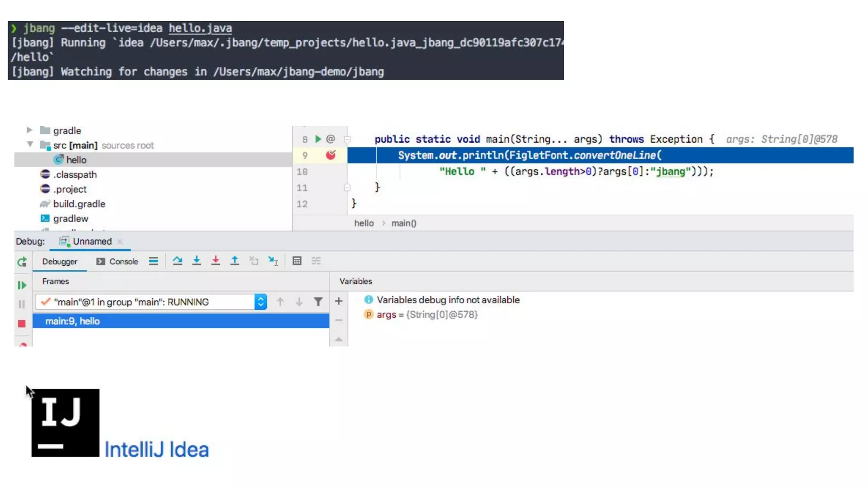Click the Step Into icon
Image resolution: width=868 pixels, height=488 pixels.
(197, 261)
